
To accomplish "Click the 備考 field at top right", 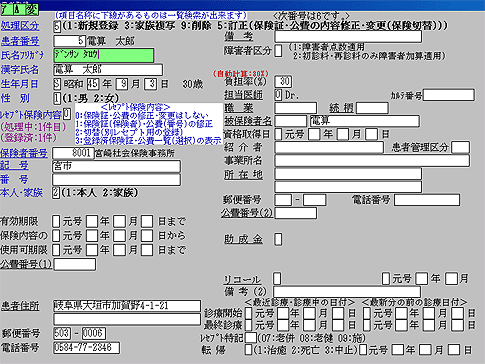I will (x=348, y=36).
